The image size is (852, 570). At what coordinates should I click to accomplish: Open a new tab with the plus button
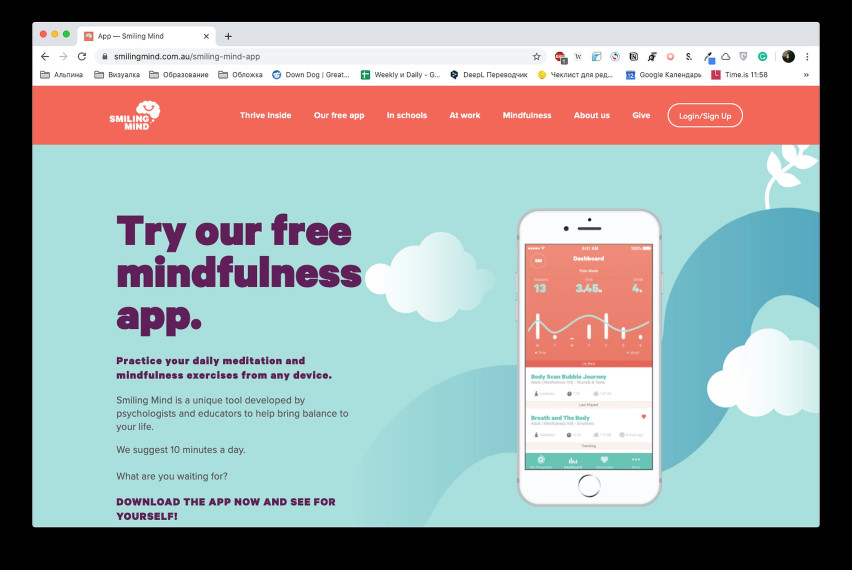pyautogui.click(x=228, y=36)
